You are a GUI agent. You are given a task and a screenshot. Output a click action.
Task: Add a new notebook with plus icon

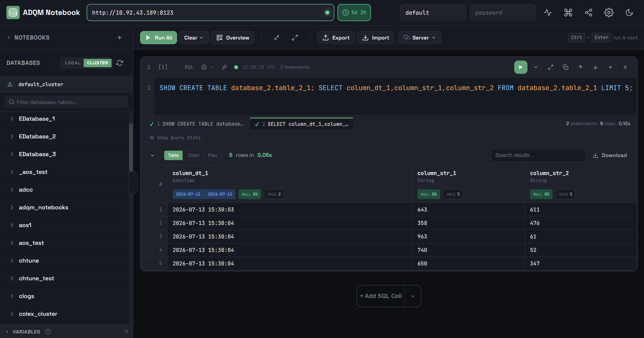click(x=120, y=37)
